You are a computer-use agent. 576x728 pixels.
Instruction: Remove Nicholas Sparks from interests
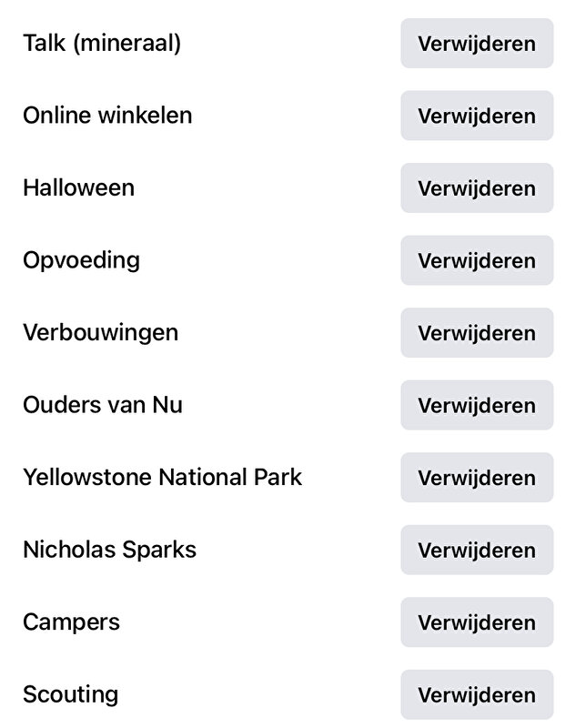476,550
